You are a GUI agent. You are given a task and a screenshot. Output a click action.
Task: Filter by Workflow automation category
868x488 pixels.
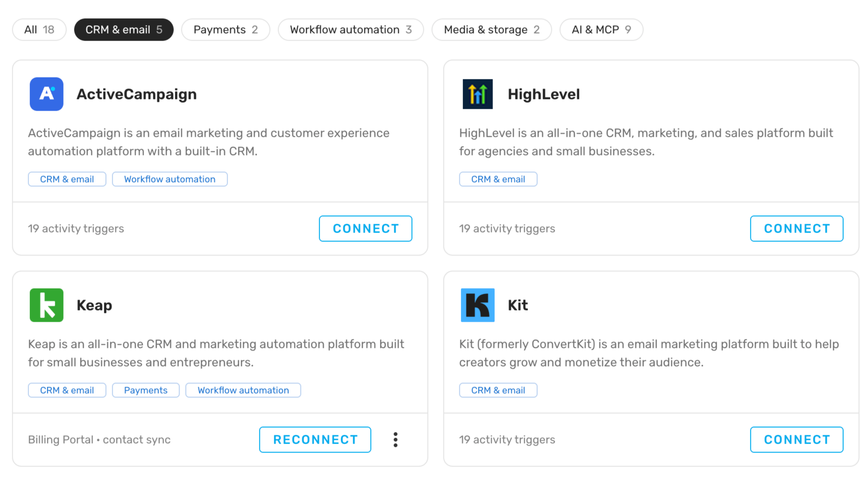(x=351, y=29)
